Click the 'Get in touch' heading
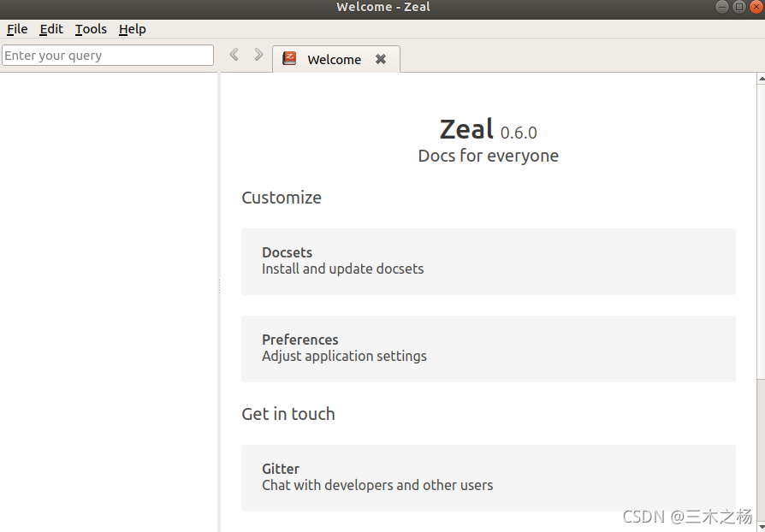 coord(288,414)
